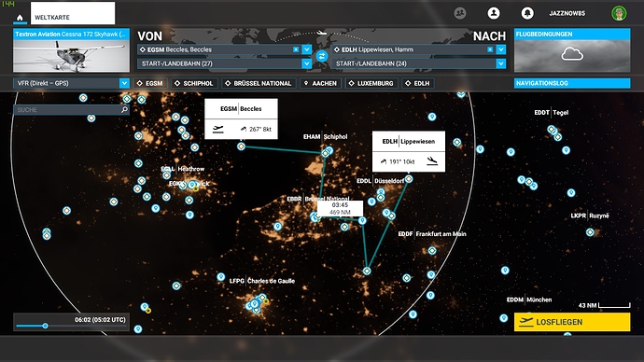Click the search magnifier icon
Image resolution: width=644 pixels, height=362 pixels.
[x=124, y=109]
